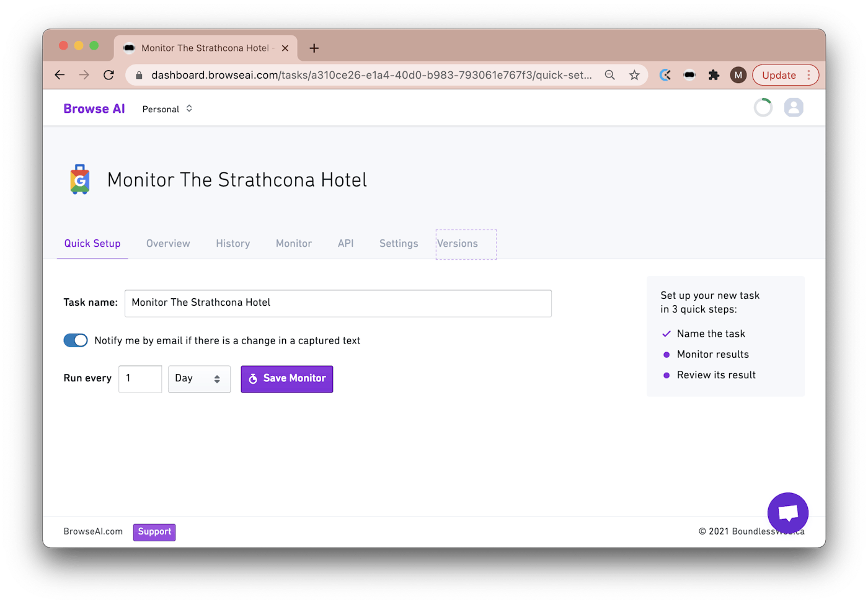Click the zoom magnifier icon in address bar

point(610,75)
